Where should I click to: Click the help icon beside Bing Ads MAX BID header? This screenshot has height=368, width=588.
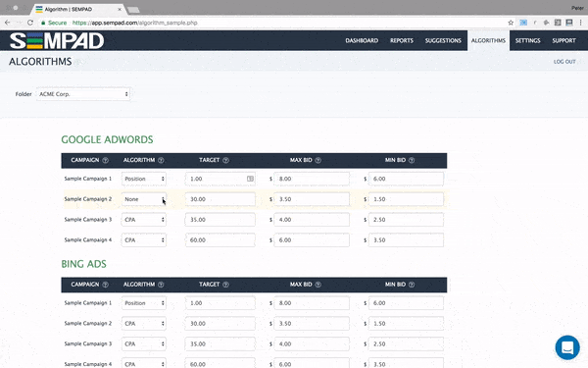[318, 285]
